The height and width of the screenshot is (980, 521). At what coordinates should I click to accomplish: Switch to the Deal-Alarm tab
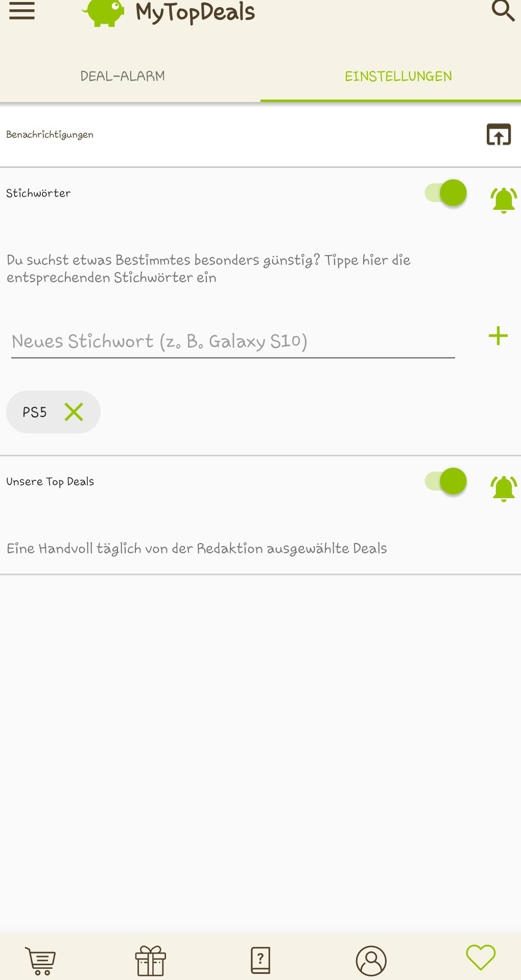(x=123, y=77)
